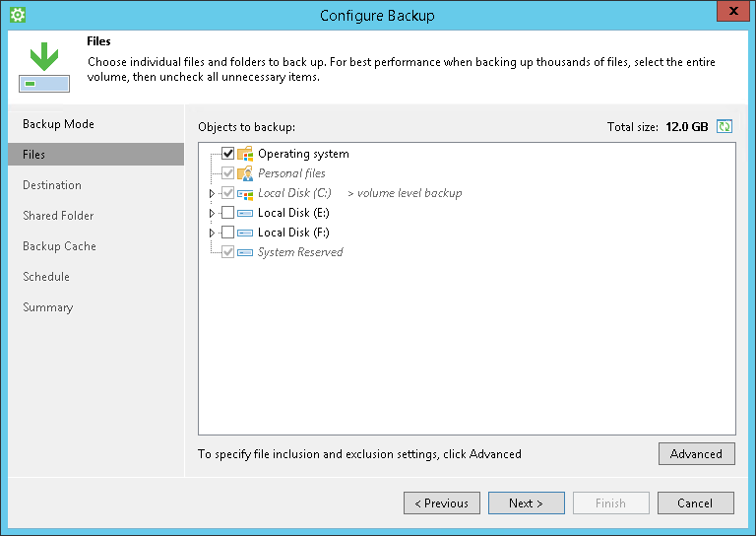Expand the Local Disk (C:) tree node
This screenshot has width=756, height=536.
(x=212, y=193)
